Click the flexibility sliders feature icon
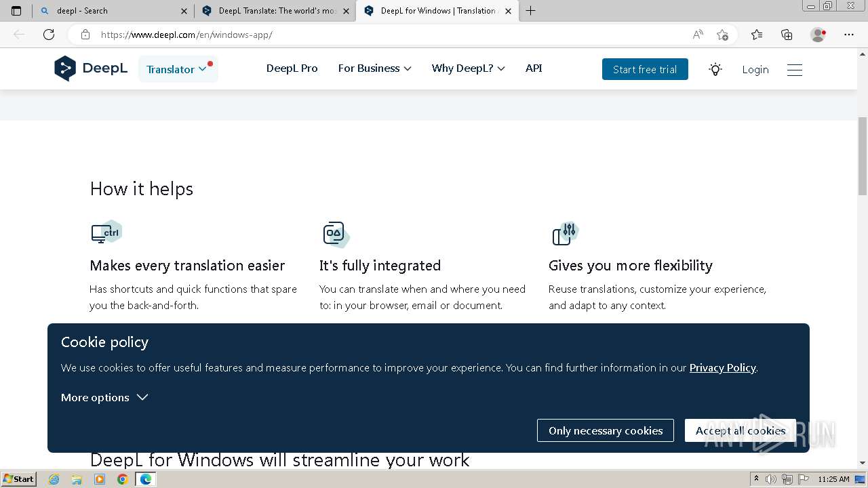 (x=566, y=234)
